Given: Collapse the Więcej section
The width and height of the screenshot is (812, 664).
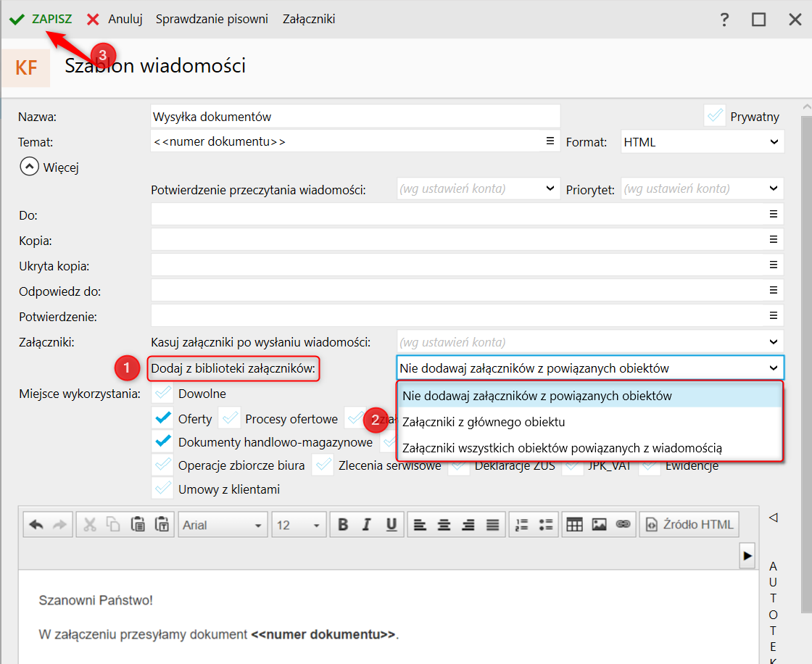Looking at the screenshot, I should pyautogui.click(x=29, y=167).
